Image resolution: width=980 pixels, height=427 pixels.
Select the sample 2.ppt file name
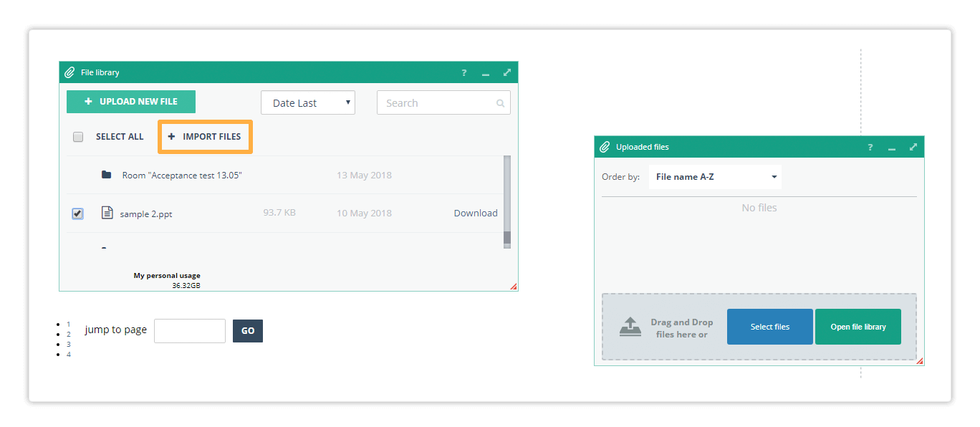point(146,214)
